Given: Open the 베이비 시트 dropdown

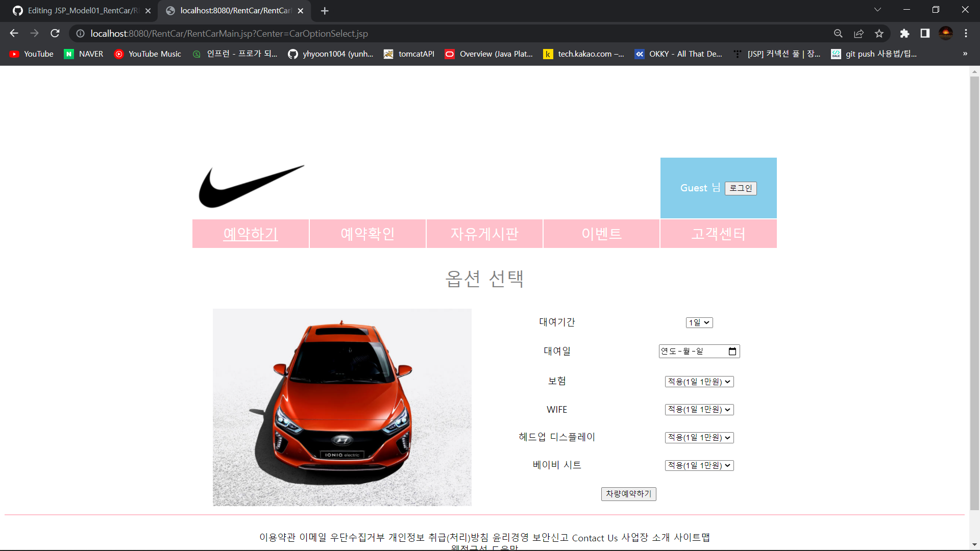Looking at the screenshot, I should (699, 465).
